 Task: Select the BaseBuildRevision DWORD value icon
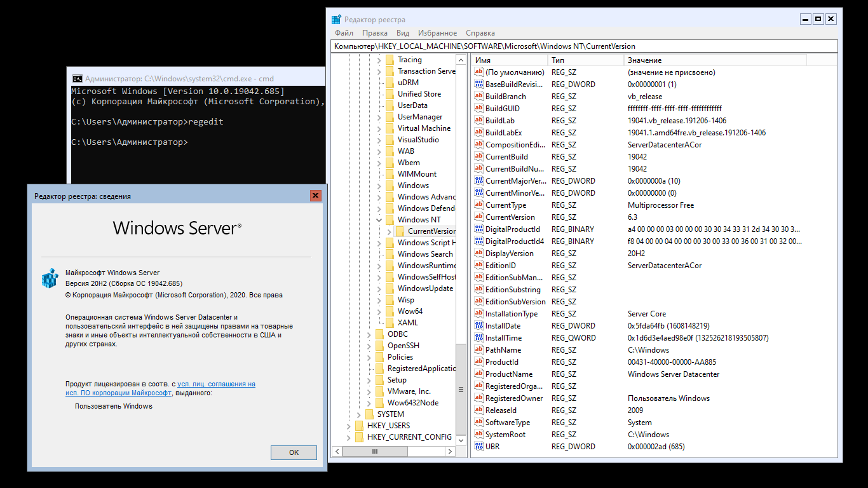pos(479,85)
